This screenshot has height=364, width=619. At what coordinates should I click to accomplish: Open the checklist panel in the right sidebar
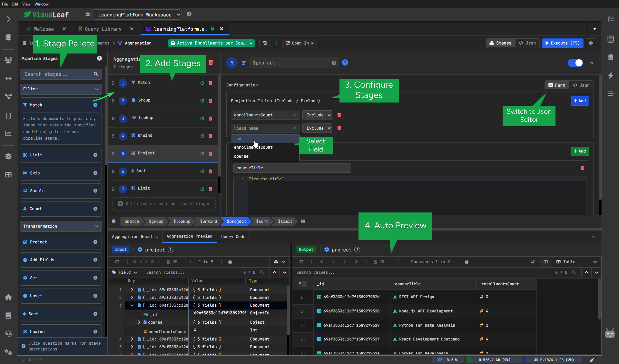pyautogui.click(x=611, y=19)
